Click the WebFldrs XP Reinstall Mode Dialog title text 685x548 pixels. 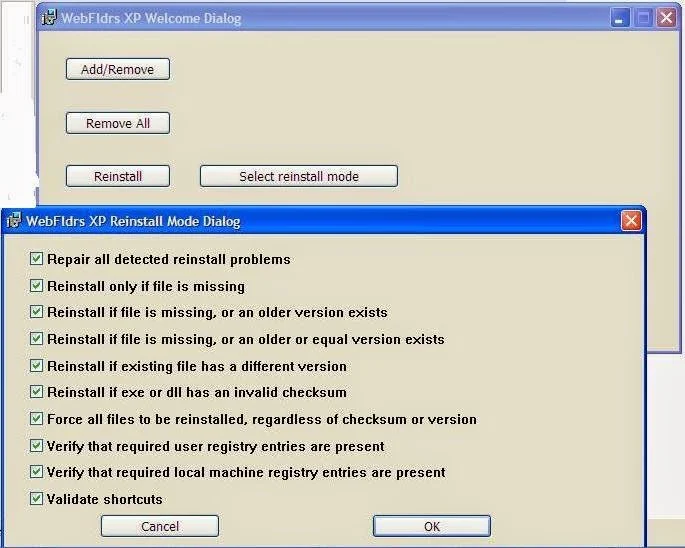[133, 221]
